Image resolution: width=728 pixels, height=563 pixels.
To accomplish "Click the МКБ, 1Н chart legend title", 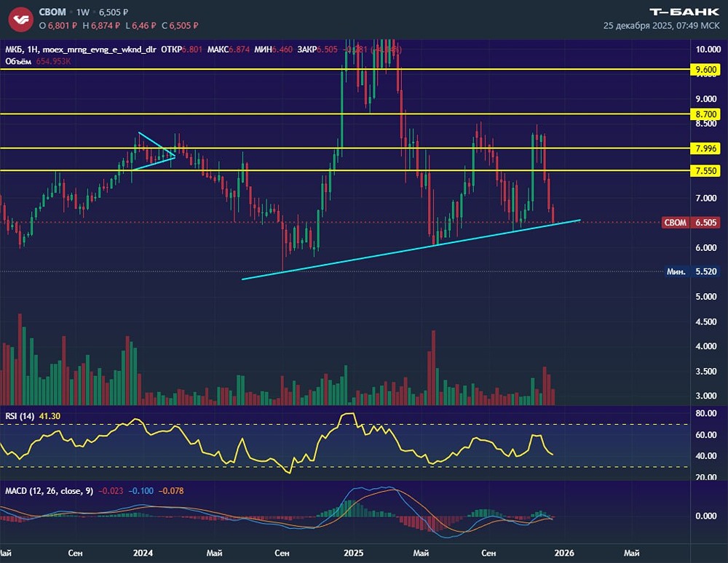I will pyautogui.click(x=81, y=49).
